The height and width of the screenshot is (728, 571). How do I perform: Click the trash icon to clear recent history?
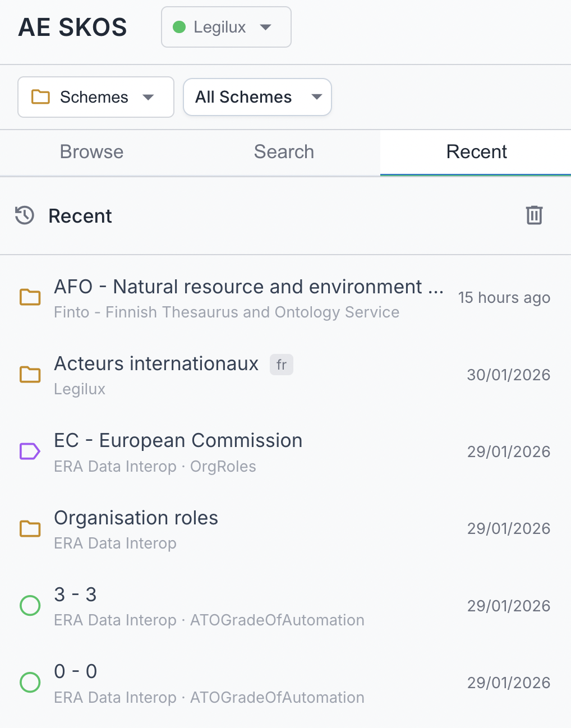click(x=534, y=215)
